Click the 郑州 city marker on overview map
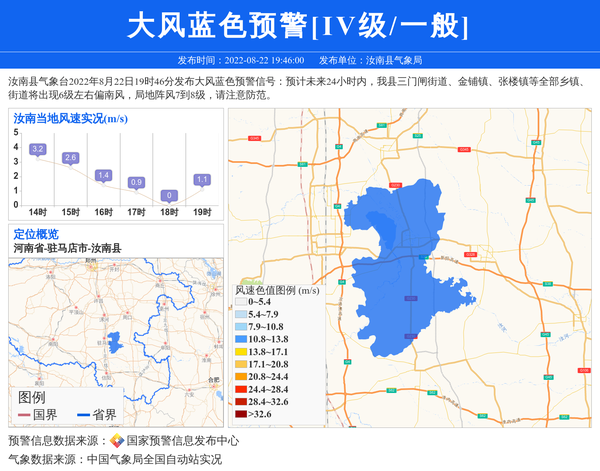 click(92, 265)
